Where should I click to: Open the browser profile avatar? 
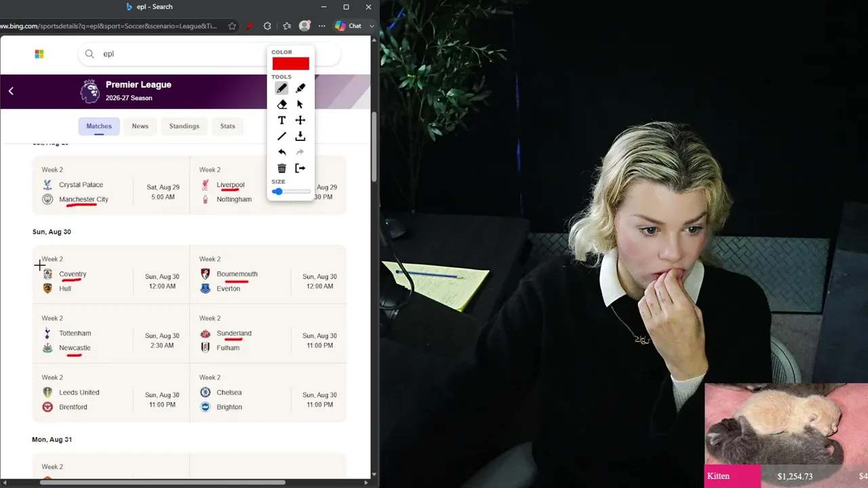tap(304, 26)
